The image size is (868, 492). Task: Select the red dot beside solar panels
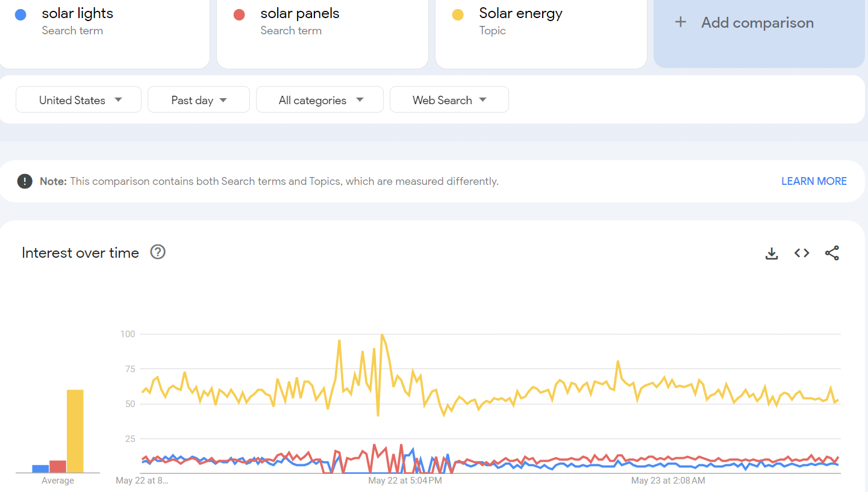[240, 13]
